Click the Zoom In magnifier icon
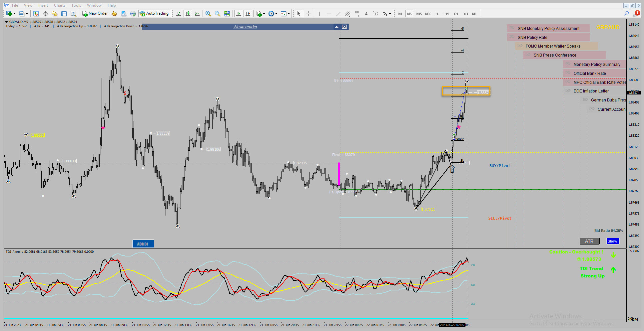Screen dimensions: 644x331 (x=208, y=14)
